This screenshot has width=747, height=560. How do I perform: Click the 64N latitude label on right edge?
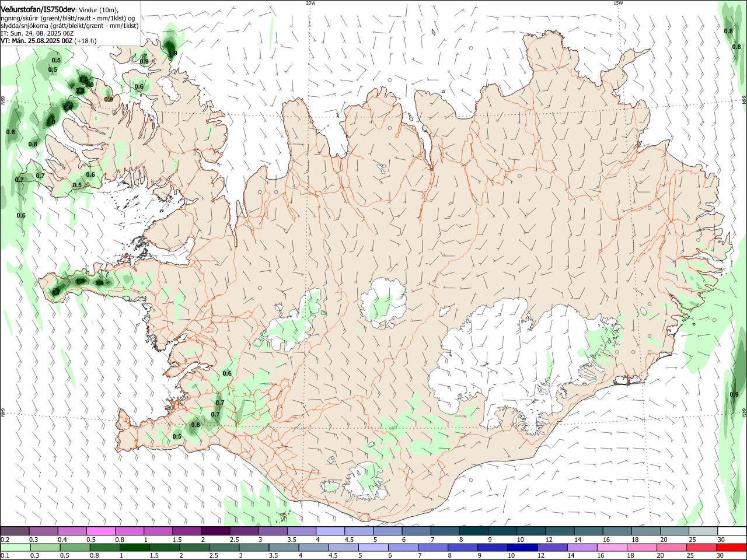(x=744, y=412)
